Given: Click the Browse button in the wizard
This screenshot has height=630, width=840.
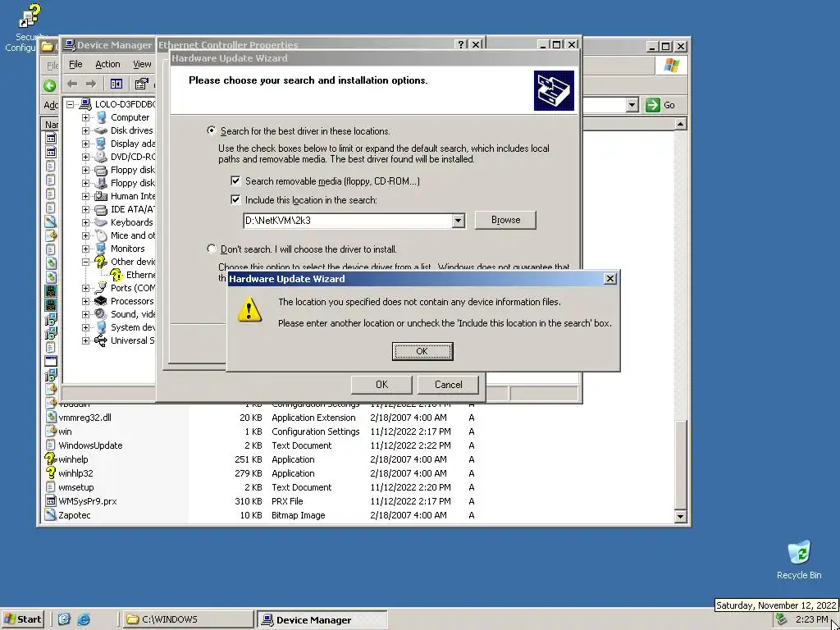Looking at the screenshot, I should tap(505, 220).
